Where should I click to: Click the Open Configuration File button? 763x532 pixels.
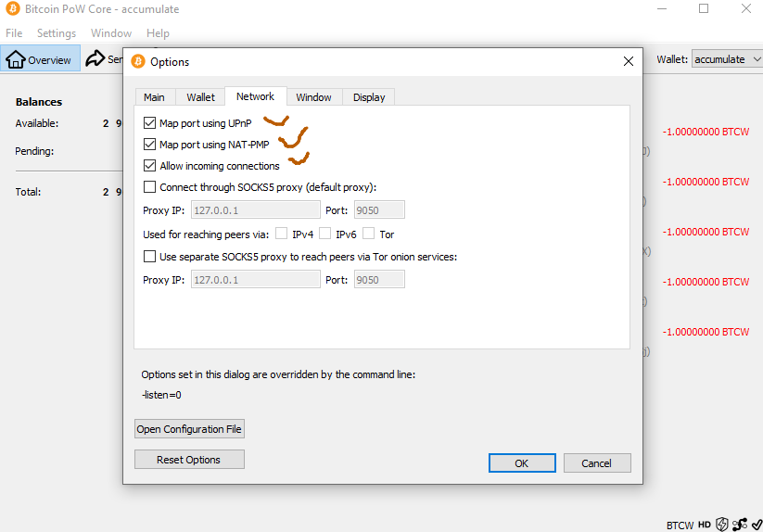tap(189, 429)
